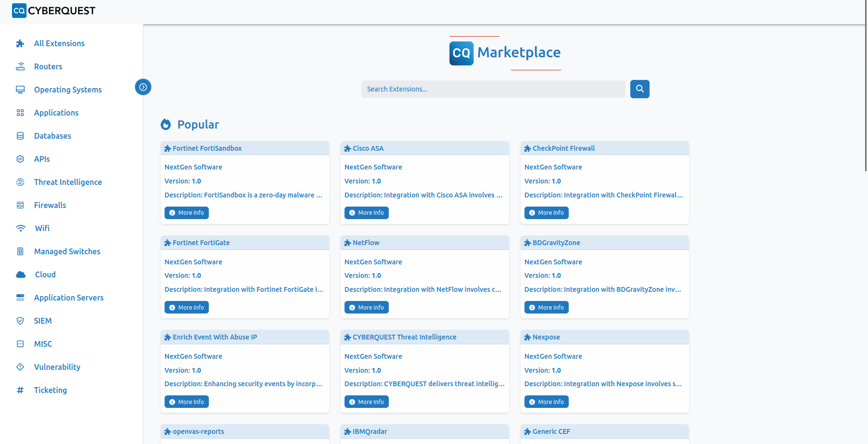Open the BDGravityZone extension card title
The width and height of the screenshot is (868, 444).
(556, 243)
